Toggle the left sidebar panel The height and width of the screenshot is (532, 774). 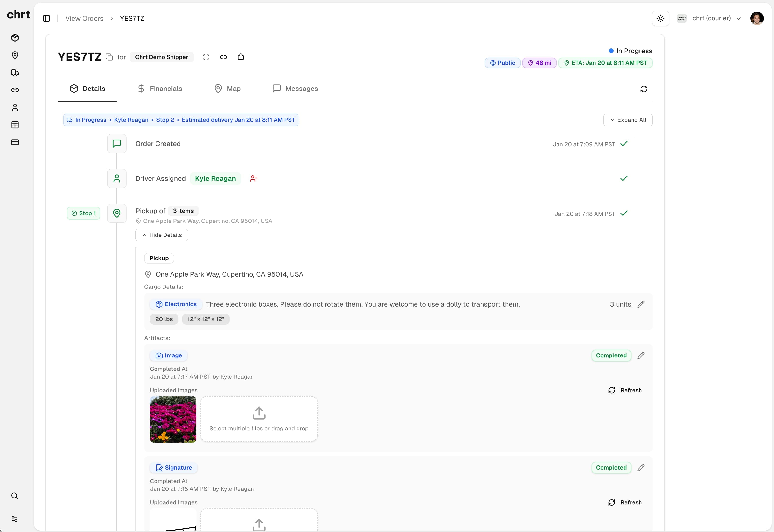click(x=46, y=18)
